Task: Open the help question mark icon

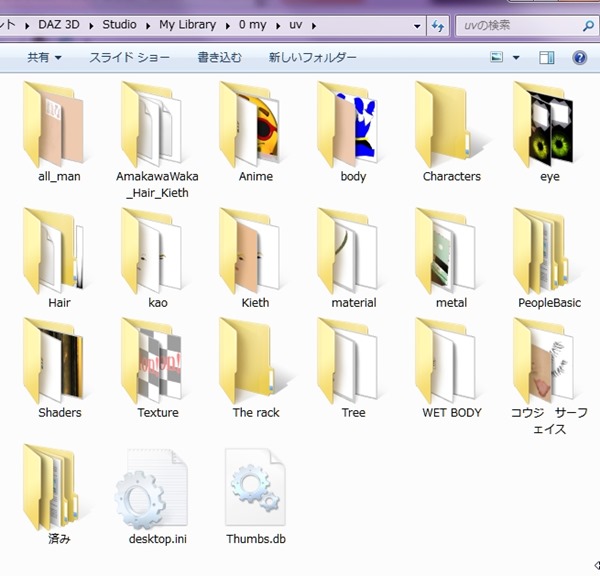Action: [579, 58]
